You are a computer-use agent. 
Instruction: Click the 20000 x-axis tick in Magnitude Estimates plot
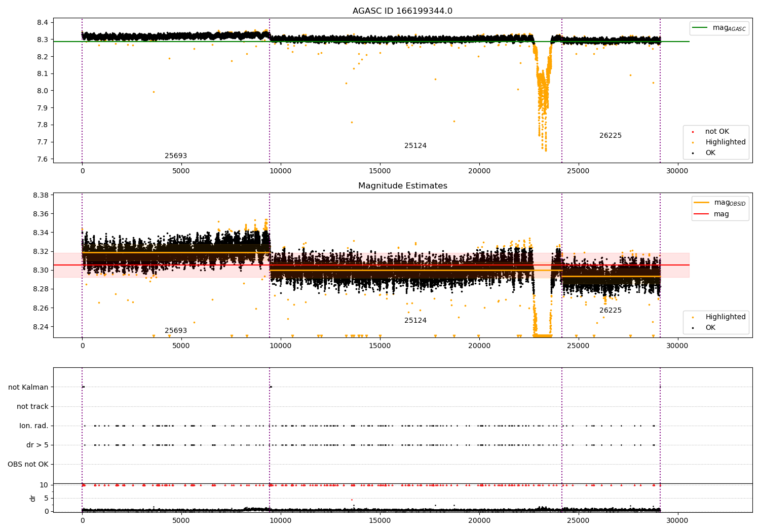[x=479, y=346]
